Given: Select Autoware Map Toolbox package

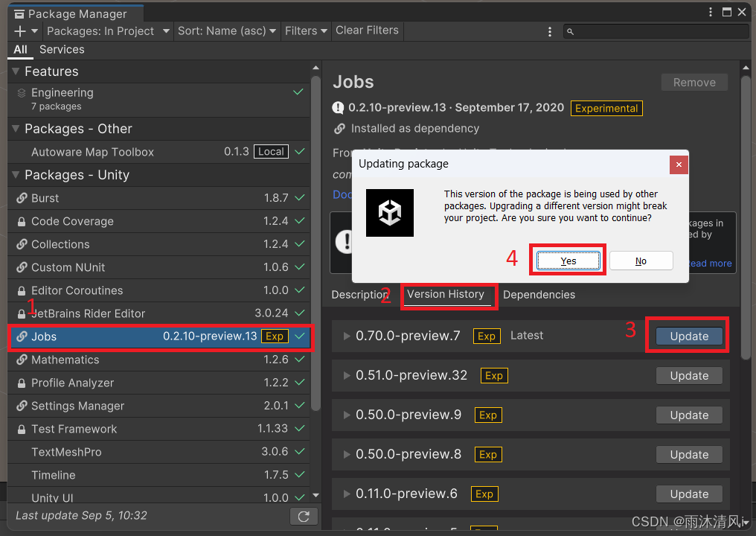Looking at the screenshot, I should coord(159,152).
